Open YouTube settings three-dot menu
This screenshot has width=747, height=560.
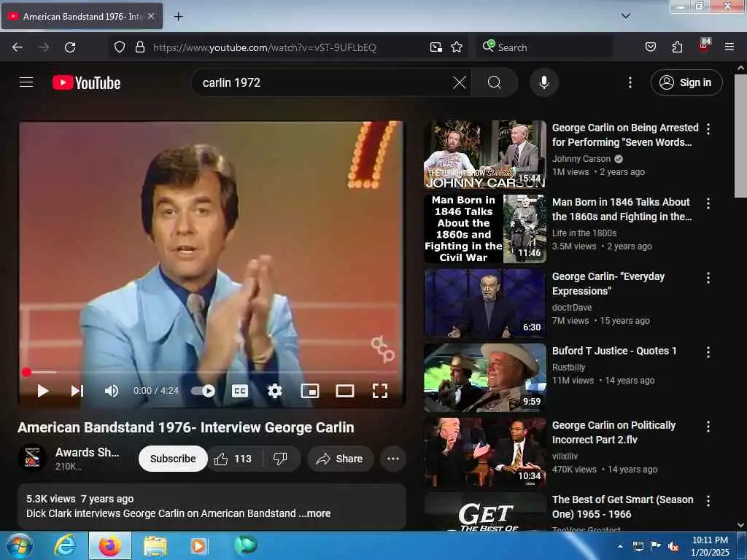click(630, 82)
